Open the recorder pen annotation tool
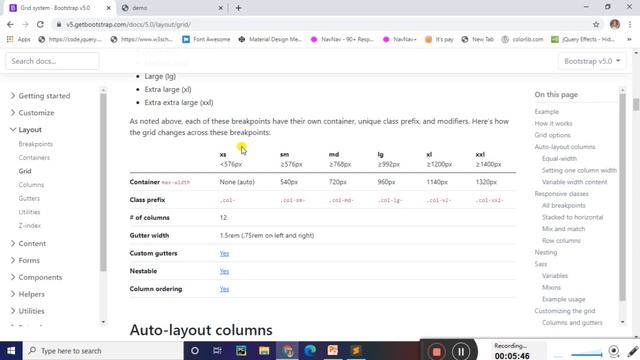640x360 pixels. pyautogui.click(x=633, y=351)
